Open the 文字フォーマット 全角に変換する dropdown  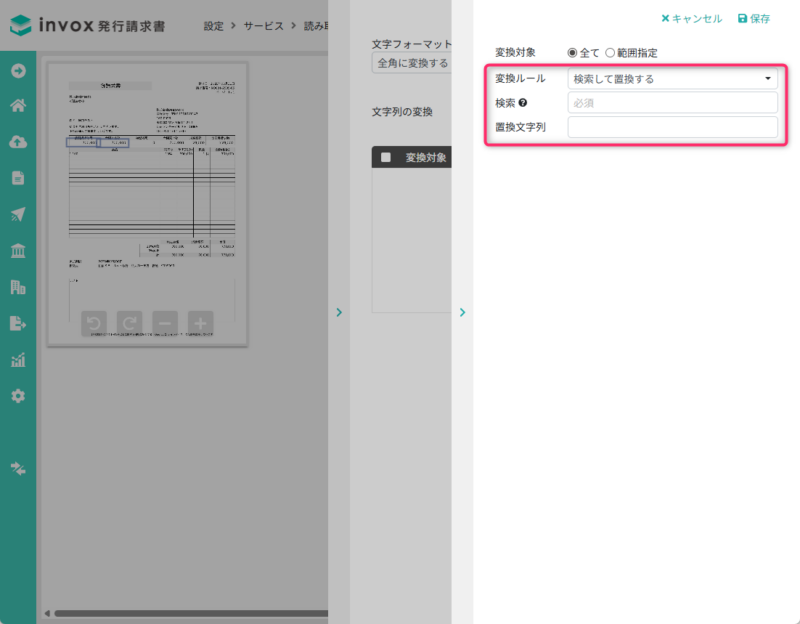click(x=410, y=64)
